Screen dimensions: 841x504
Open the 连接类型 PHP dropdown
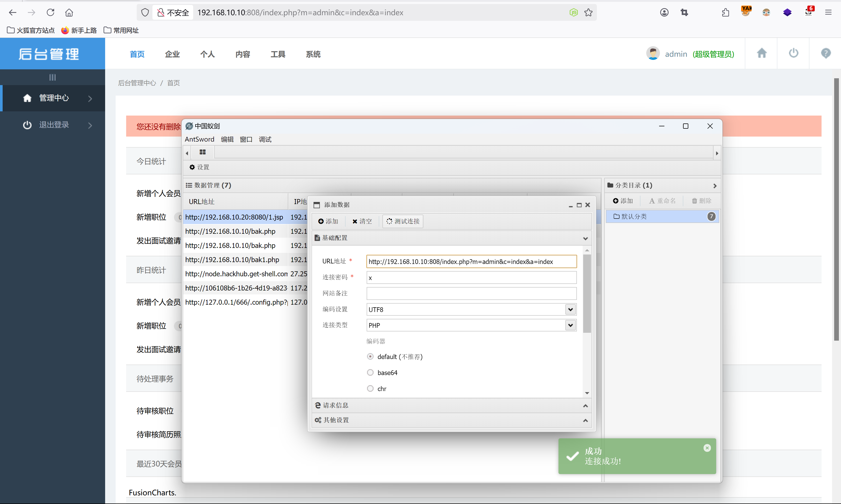570,325
